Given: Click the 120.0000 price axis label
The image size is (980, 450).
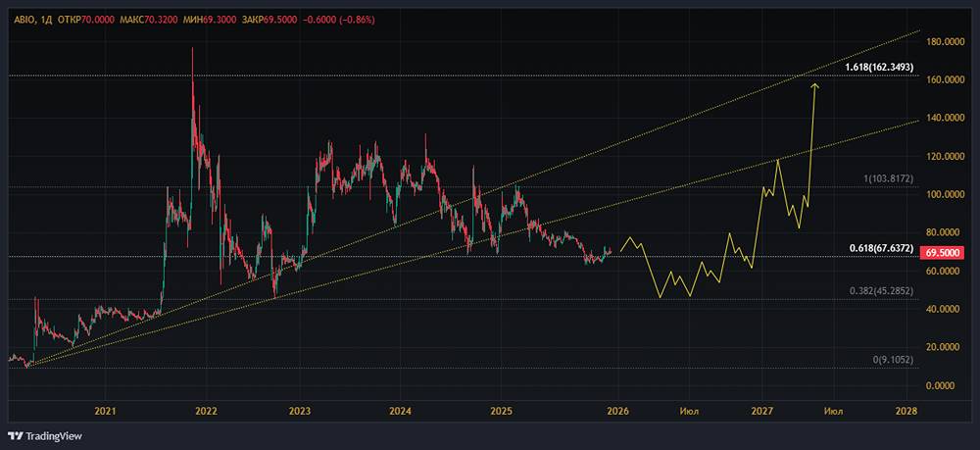Looking at the screenshot, I should (945, 157).
